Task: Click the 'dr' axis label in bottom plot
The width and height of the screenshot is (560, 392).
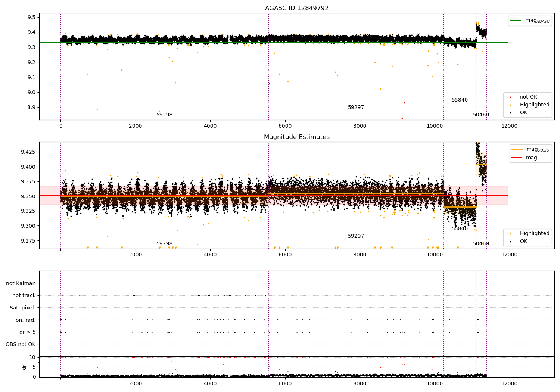Action: [x=24, y=367]
